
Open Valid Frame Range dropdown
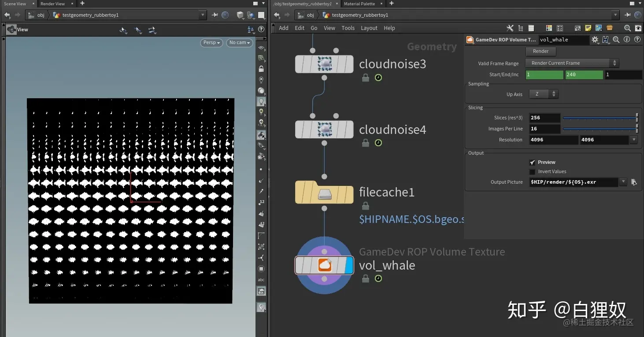(x=572, y=63)
